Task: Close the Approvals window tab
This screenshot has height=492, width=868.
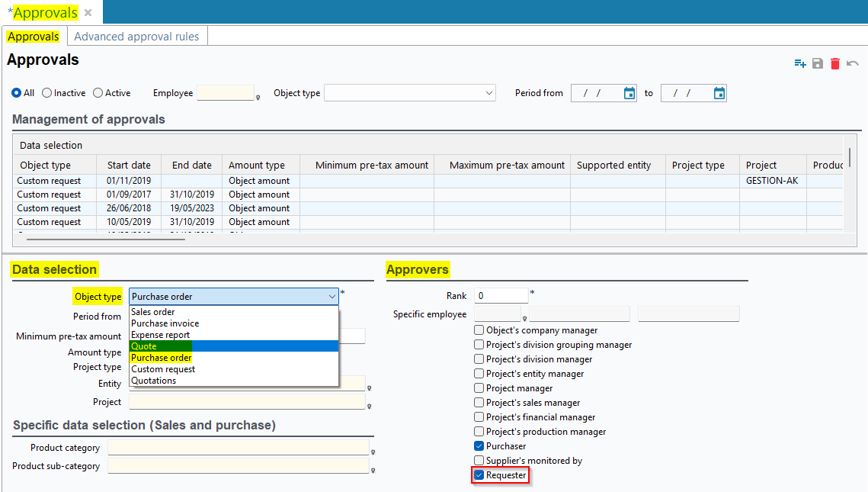Action: click(88, 13)
